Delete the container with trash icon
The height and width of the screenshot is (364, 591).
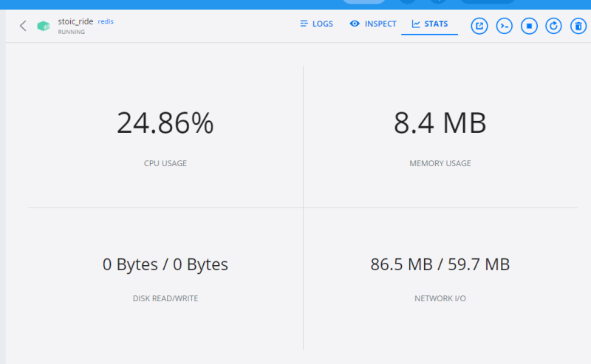pyautogui.click(x=578, y=26)
